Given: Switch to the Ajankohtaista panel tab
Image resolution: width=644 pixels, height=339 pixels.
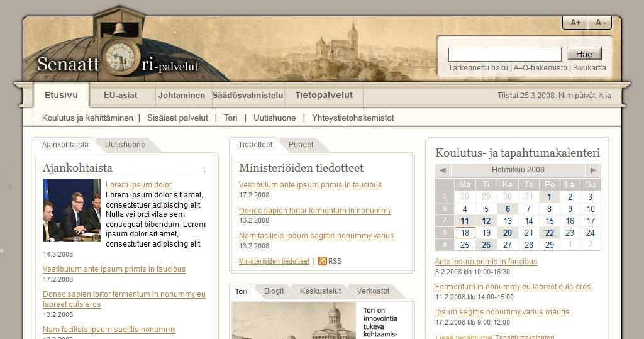Looking at the screenshot, I should coord(65,145).
